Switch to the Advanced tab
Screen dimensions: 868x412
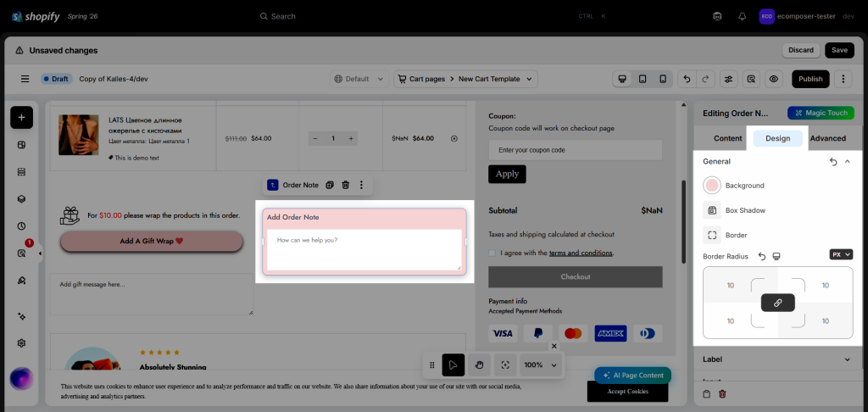tap(828, 138)
